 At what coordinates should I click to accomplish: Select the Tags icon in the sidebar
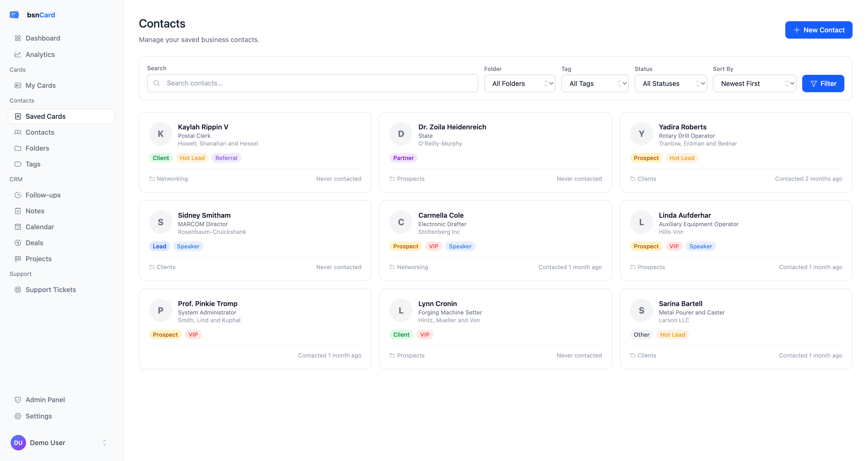pyautogui.click(x=18, y=164)
